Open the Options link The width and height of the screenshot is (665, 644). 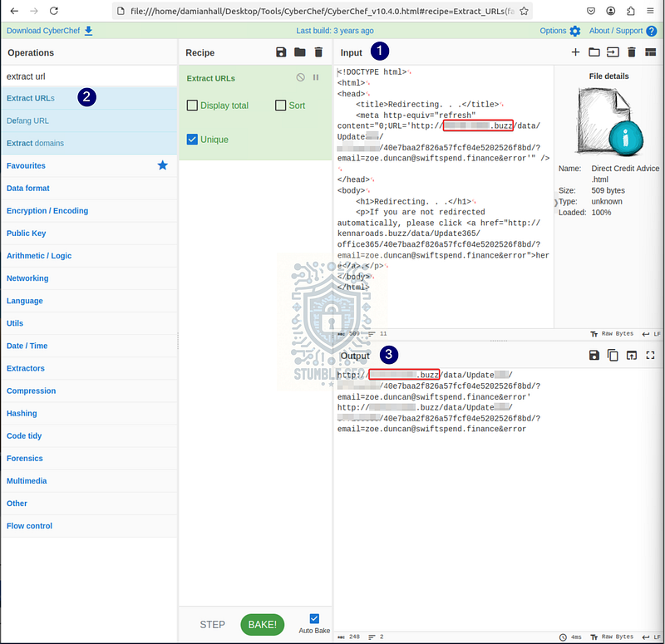click(x=553, y=31)
